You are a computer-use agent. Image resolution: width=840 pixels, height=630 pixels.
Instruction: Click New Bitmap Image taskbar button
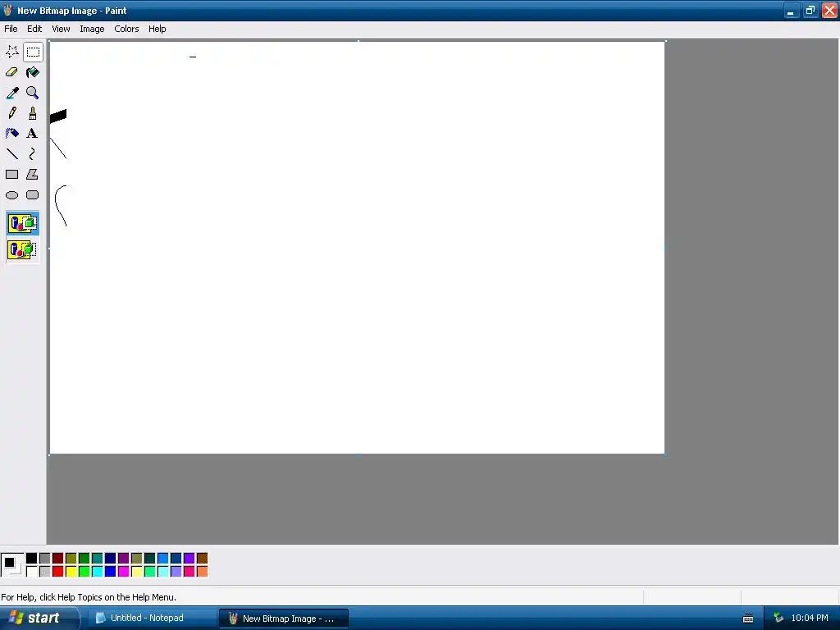click(284, 619)
